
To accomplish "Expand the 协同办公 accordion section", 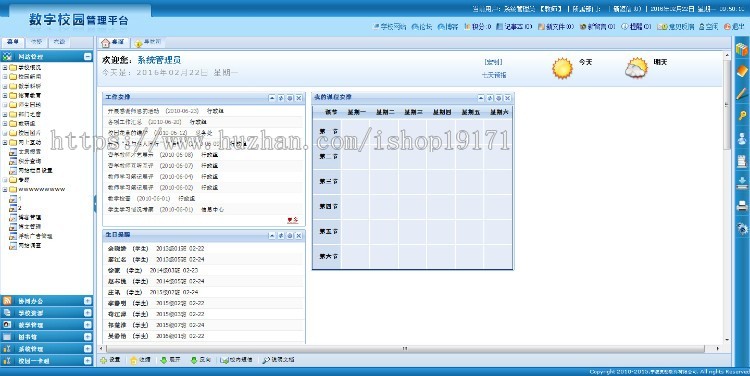I will click(88, 301).
